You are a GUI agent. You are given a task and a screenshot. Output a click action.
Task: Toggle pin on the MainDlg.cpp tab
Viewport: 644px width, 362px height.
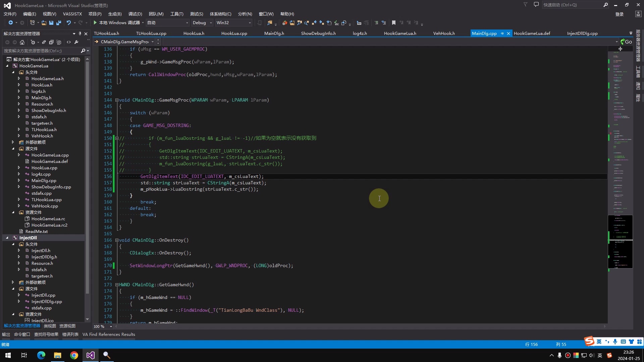502,34
